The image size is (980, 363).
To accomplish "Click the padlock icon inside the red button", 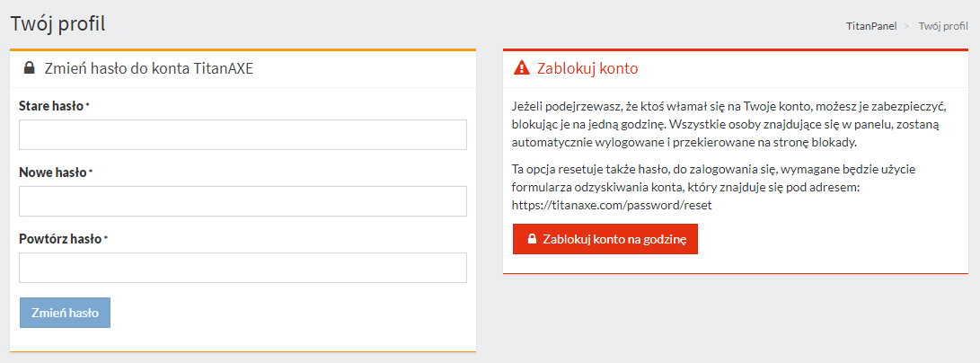I will tap(532, 240).
